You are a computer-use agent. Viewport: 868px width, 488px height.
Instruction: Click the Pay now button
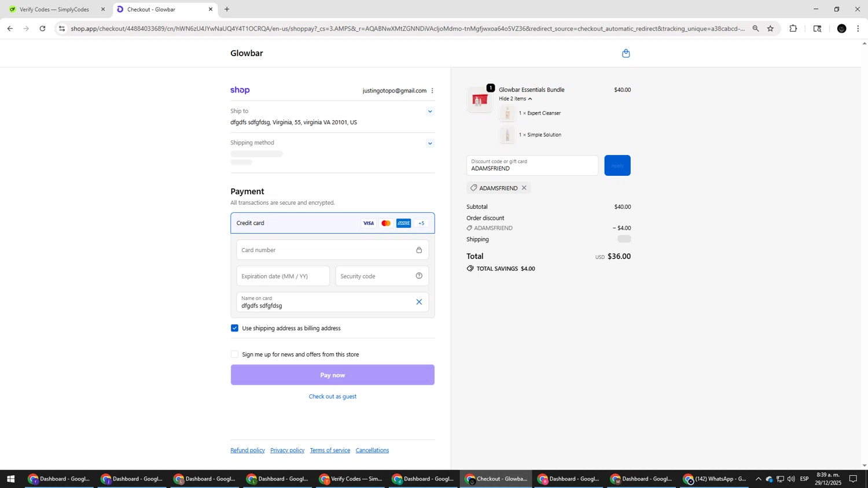(333, 375)
